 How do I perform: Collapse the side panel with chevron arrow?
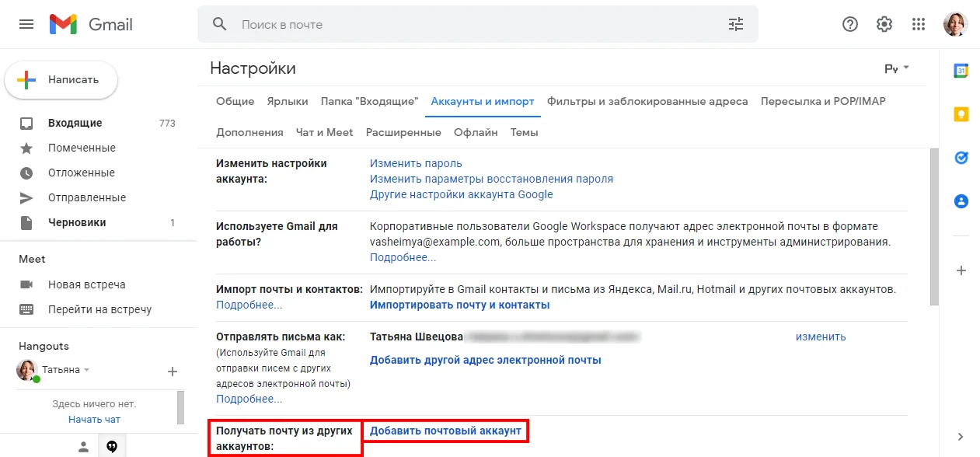pos(961,436)
